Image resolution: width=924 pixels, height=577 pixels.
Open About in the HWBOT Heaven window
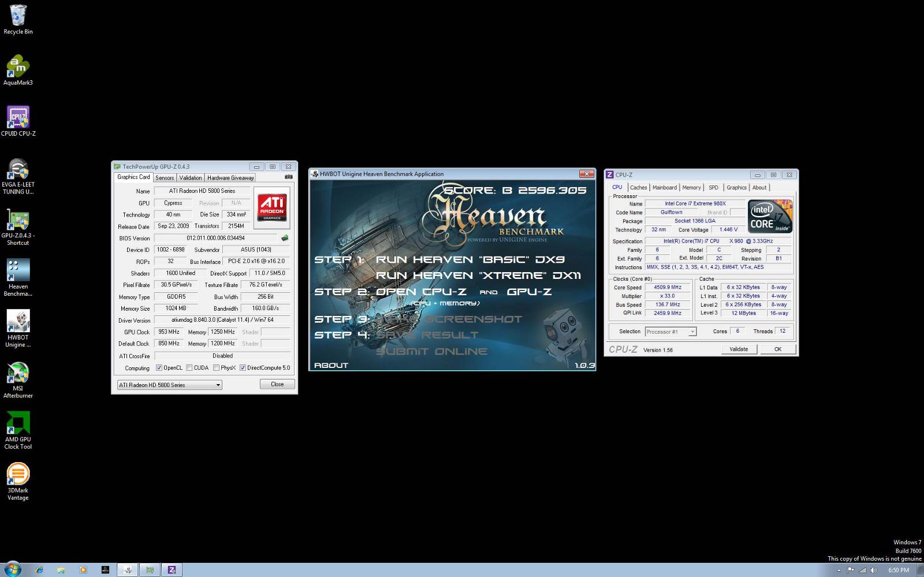(x=331, y=365)
